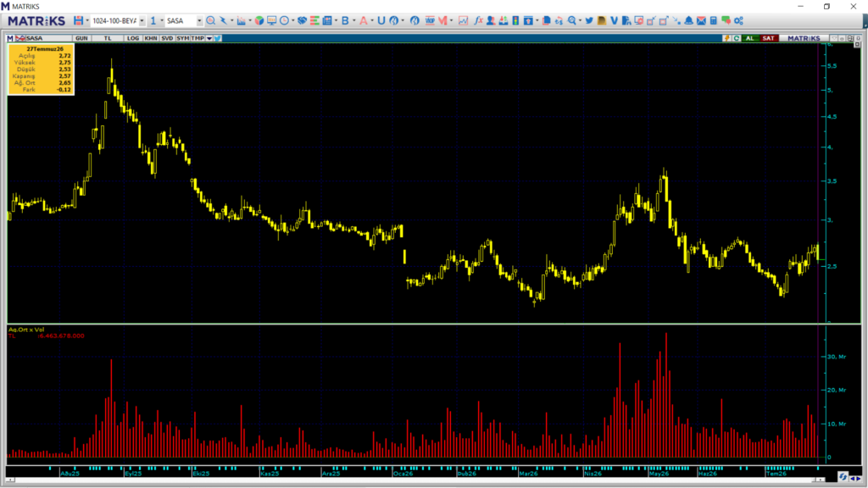Screen dimensions: 868x488
Task: Toggle SYM option in chart header
Action: pyautogui.click(x=182, y=38)
